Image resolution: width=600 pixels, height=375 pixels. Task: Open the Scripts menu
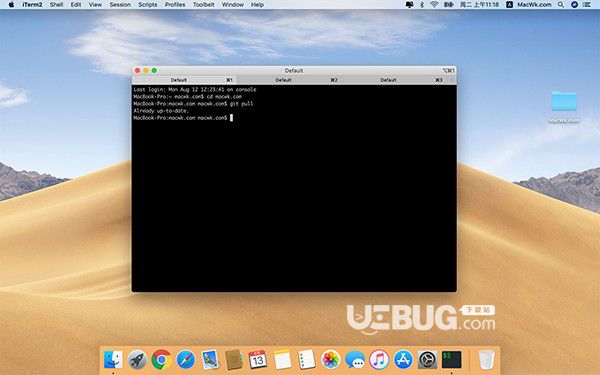coord(148,5)
